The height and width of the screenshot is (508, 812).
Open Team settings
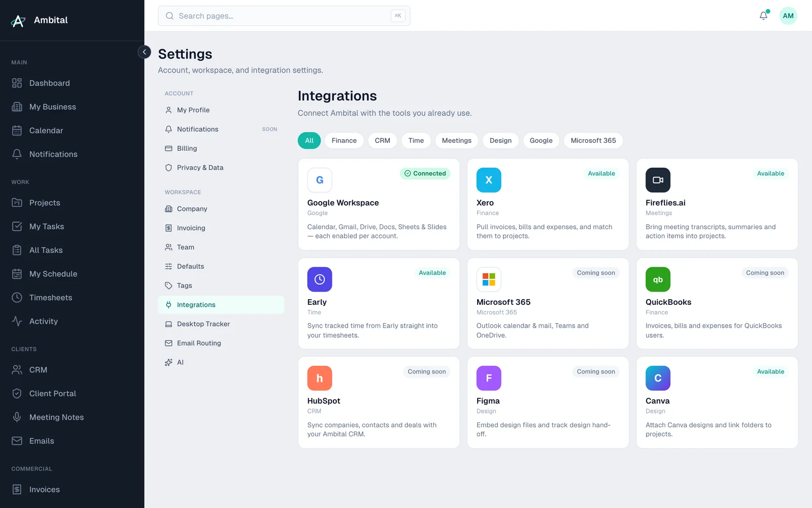click(221, 247)
